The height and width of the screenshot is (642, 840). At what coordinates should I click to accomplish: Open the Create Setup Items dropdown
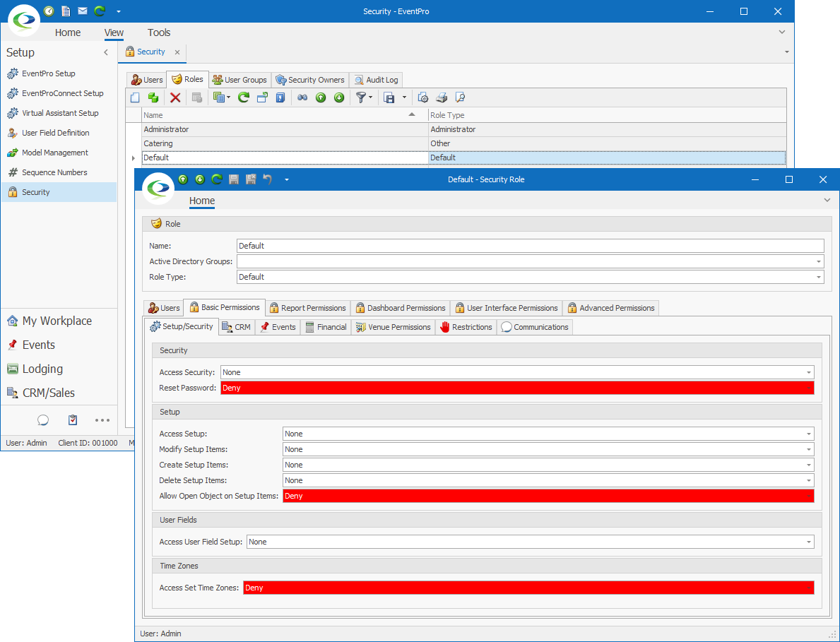pos(808,465)
